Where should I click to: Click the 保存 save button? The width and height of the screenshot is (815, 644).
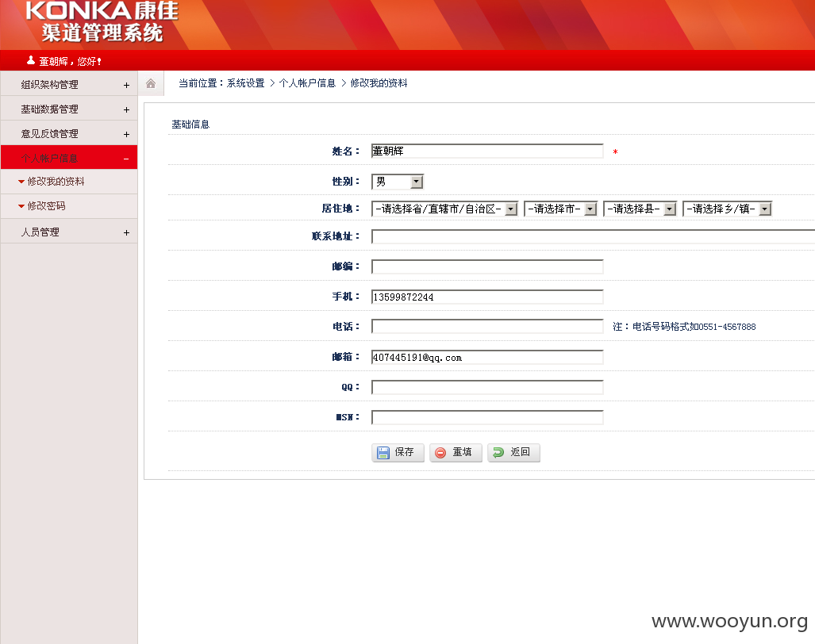coord(398,452)
